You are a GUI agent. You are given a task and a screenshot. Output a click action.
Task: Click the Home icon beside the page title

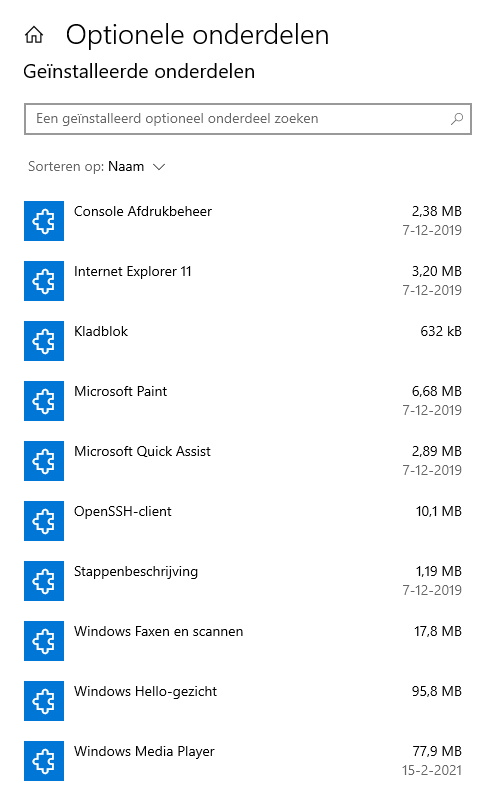(x=34, y=35)
